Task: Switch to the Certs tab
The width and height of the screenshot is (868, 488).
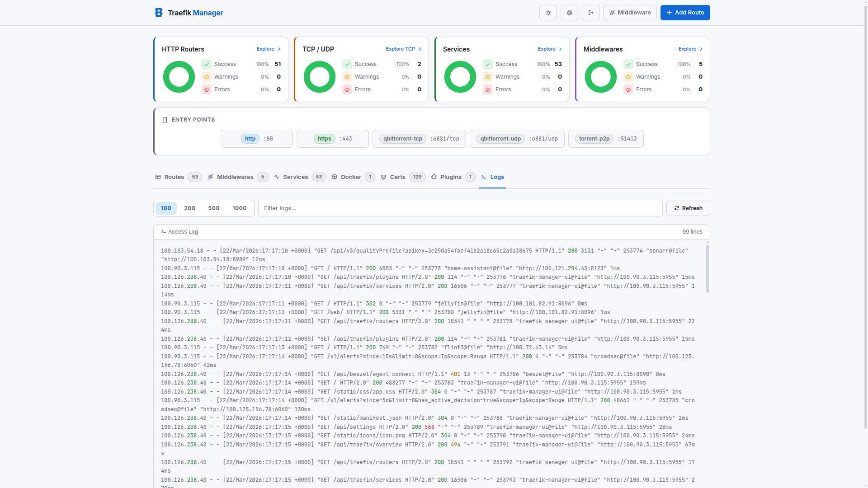Action: 397,177
